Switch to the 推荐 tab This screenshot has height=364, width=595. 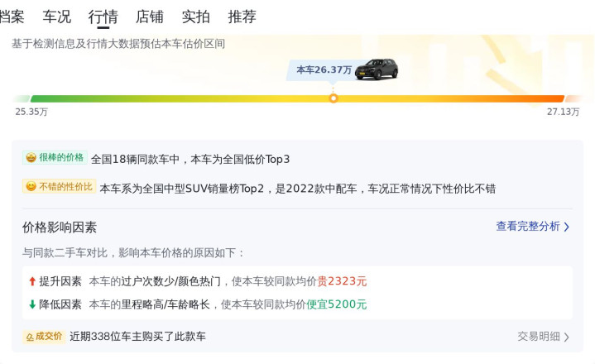242,17
